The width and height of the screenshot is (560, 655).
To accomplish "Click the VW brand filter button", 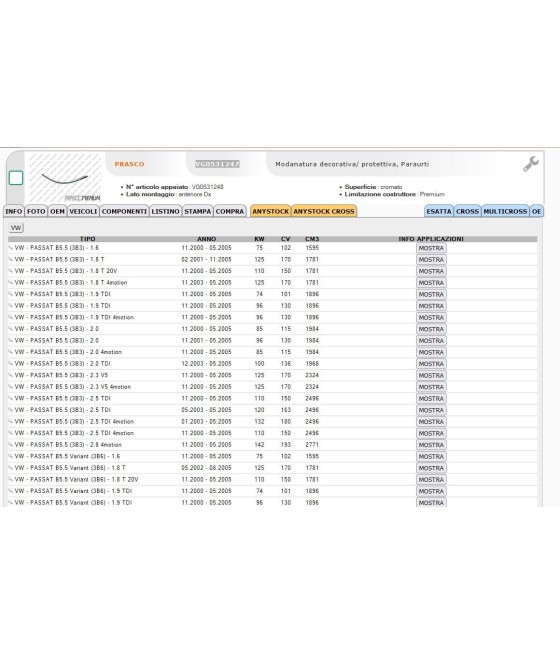I will (16, 228).
